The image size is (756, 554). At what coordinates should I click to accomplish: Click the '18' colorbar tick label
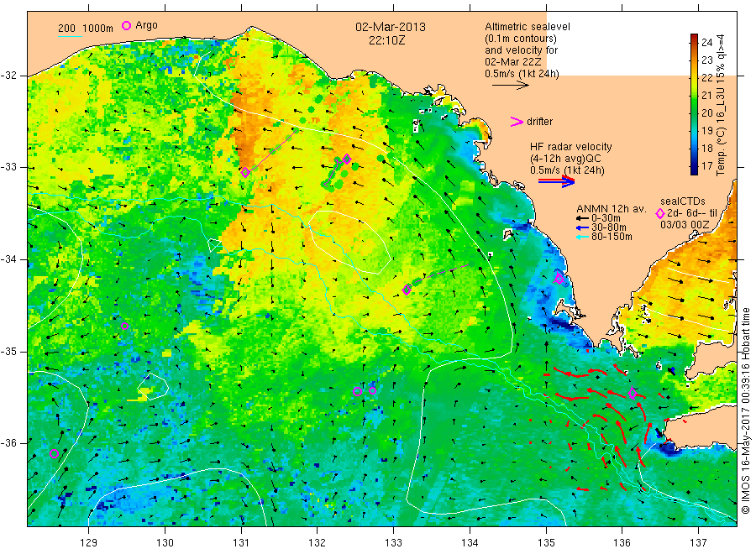click(706, 149)
